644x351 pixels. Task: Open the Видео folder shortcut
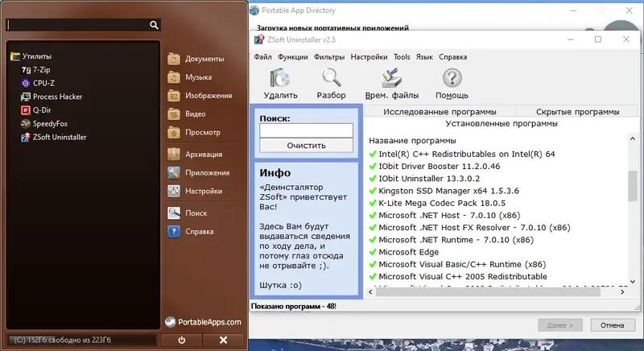[187, 114]
